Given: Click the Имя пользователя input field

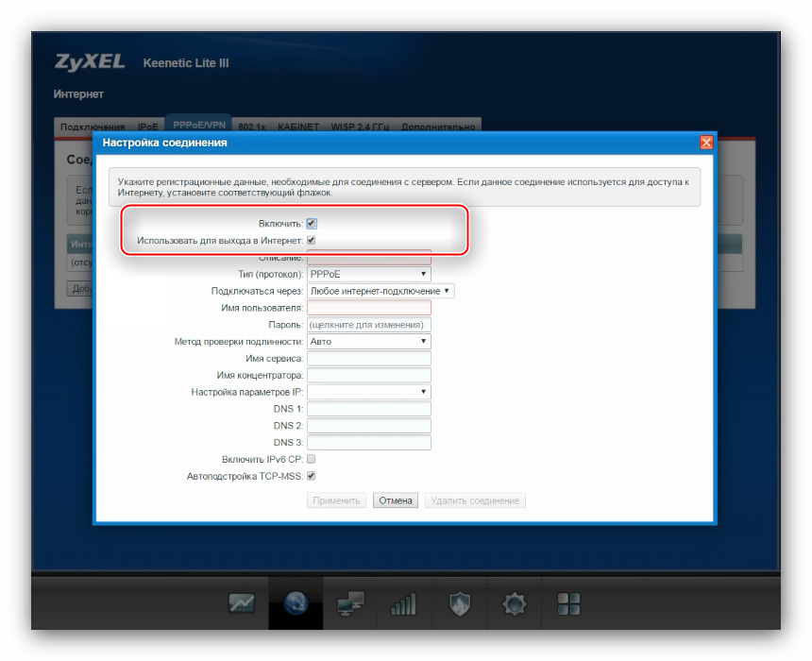Looking at the screenshot, I should (369, 308).
